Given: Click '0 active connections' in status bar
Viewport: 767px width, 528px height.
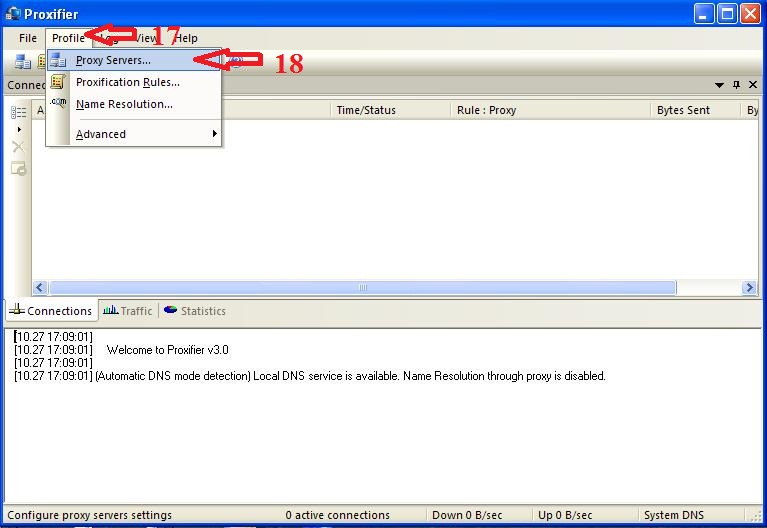Looking at the screenshot, I should click(x=338, y=515).
